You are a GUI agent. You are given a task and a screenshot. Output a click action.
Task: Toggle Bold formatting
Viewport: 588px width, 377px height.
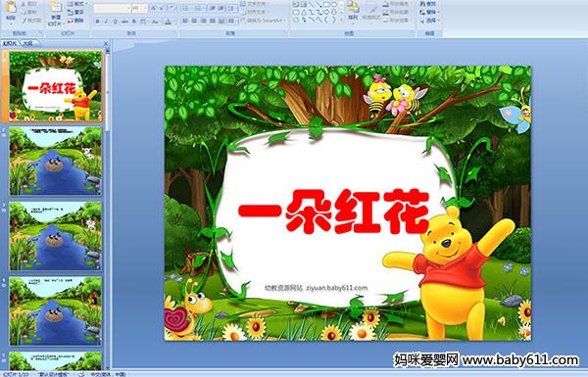(98, 22)
